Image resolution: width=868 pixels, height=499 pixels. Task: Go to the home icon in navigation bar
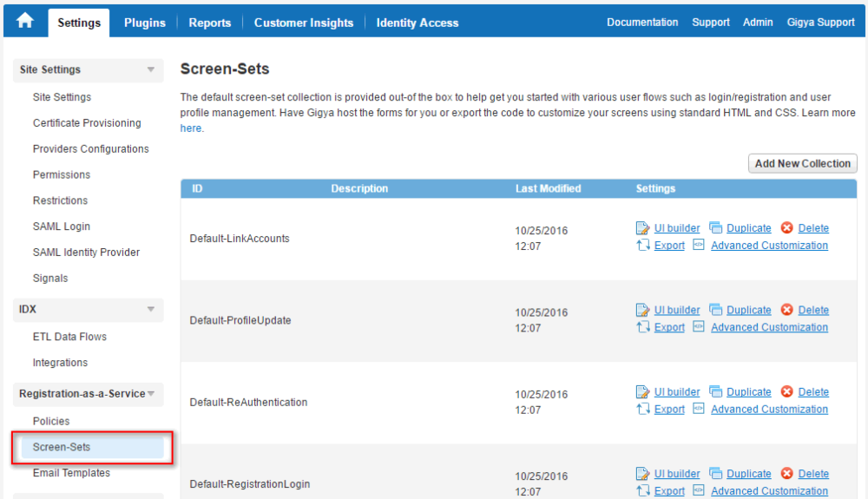coord(25,21)
